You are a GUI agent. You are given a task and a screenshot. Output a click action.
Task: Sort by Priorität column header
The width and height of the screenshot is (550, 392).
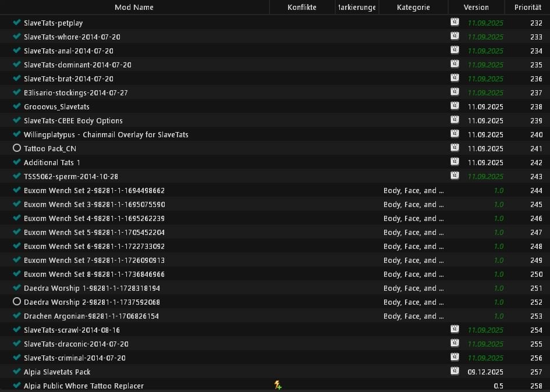tap(527, 7)
